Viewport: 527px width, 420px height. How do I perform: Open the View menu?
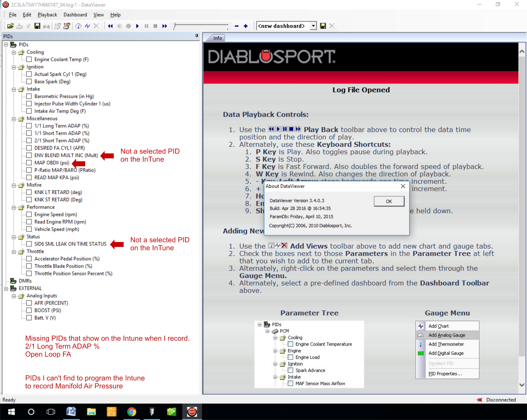coord(99,15)
